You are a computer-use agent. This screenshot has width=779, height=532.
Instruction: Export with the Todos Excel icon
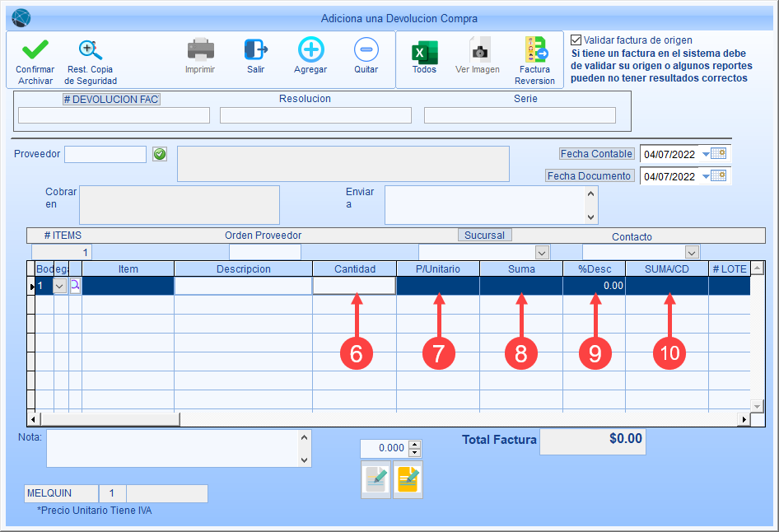[424, 52]
